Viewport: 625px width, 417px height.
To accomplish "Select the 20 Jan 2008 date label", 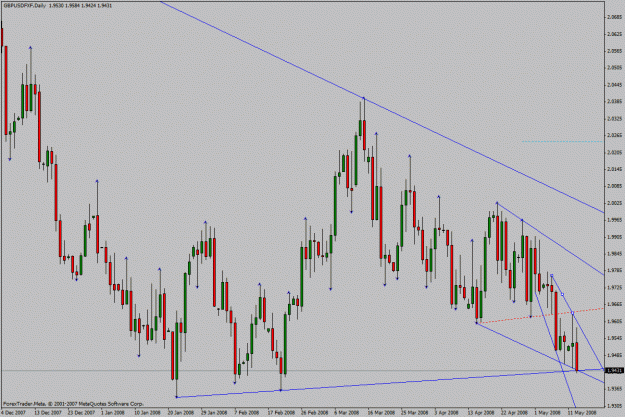I will pos(181,412).
